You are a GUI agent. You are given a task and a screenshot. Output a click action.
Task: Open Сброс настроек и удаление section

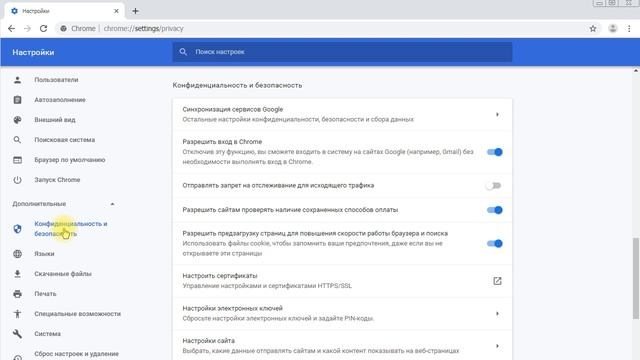pos(76,354)
